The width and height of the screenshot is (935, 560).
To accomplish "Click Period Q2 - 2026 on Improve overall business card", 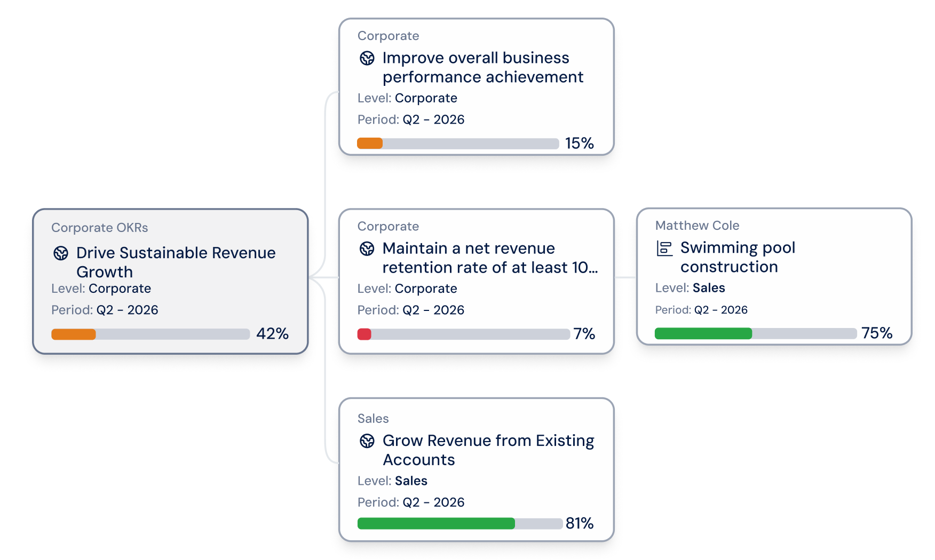I will (411, 119).
